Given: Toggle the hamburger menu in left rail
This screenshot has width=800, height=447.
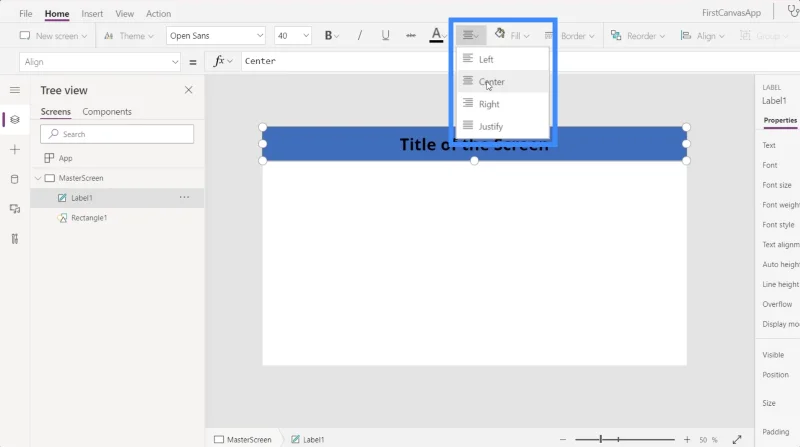Looking at the screenshot, I should click(15, 90).
